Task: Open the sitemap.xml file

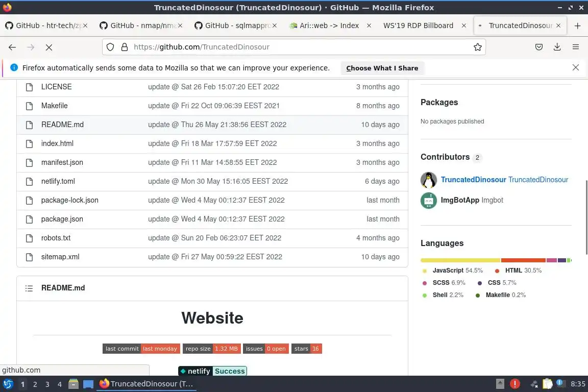Action: 60,257
